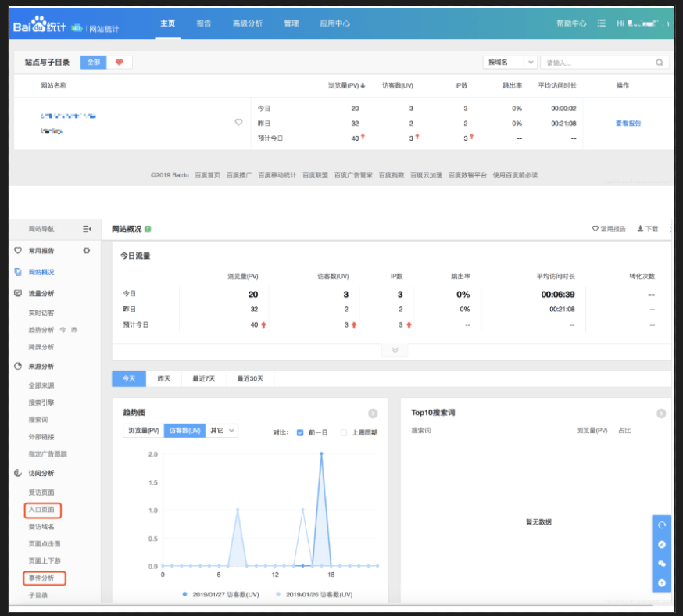The width and height of the screenshot is (683, 616).
Task: Select the 浏览量(PV) chart metric
Action: click(143, 431)
